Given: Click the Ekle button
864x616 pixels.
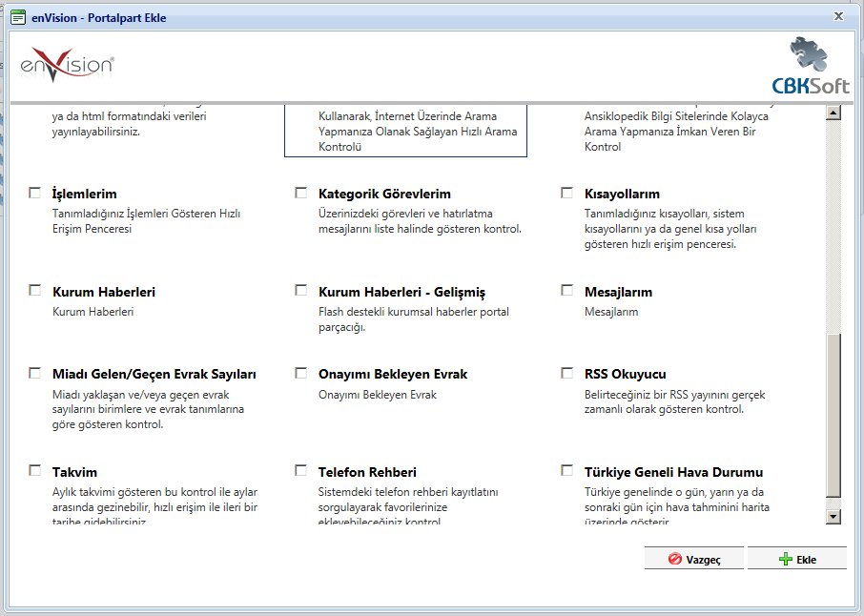Looking at the screenshot, I should tap(797, 558).
